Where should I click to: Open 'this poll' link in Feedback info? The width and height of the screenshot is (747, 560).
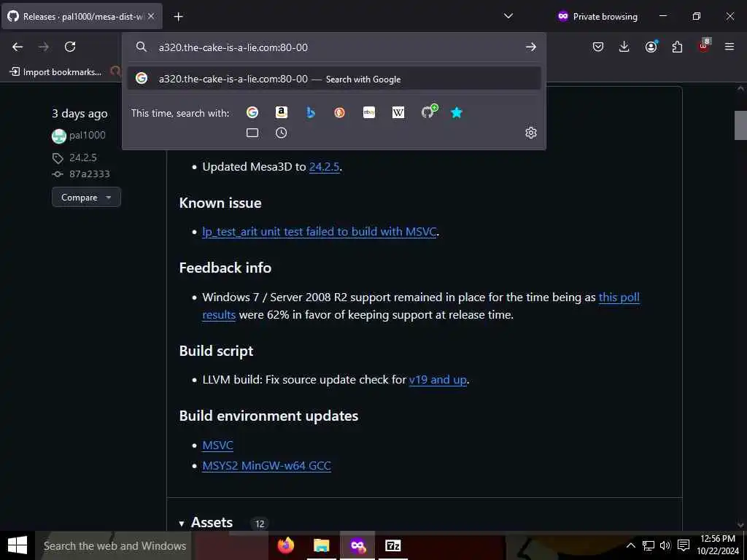(x=619, y=297)
